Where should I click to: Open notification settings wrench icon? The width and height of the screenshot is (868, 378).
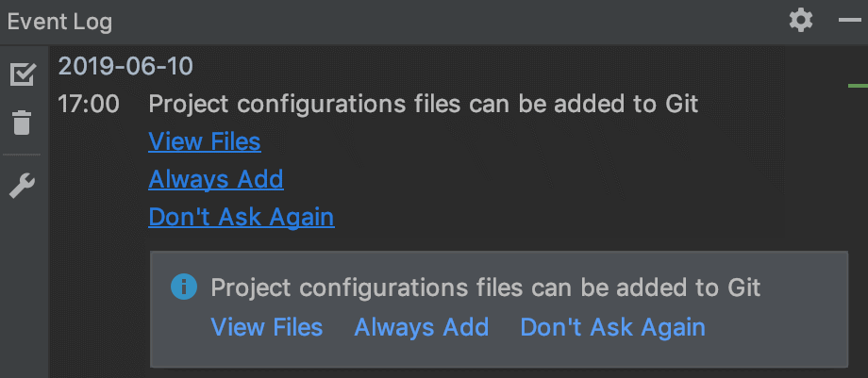[x=22, y=186]
